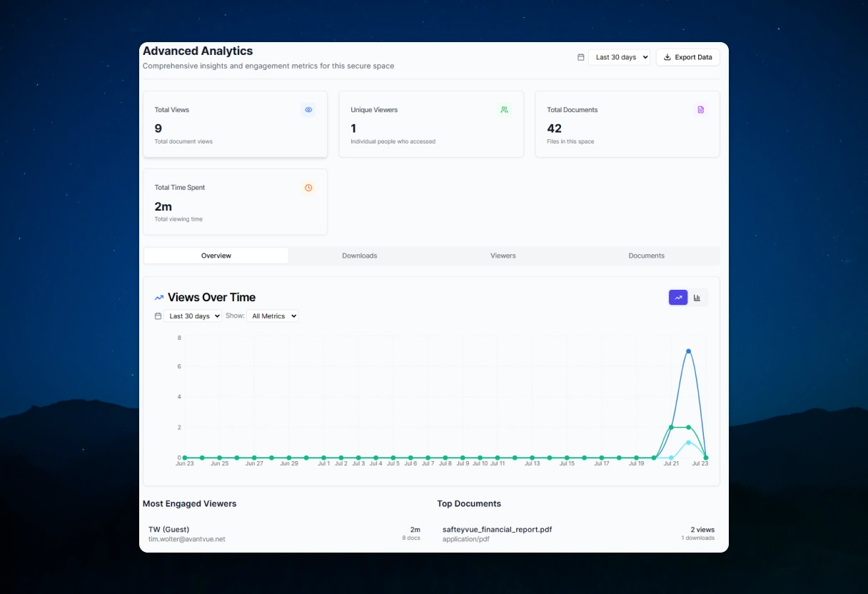Click the viewers icon on Unique Viewers card
This screenshot has height=594, width=868.
pyautogui.click(x=505, y=109)
